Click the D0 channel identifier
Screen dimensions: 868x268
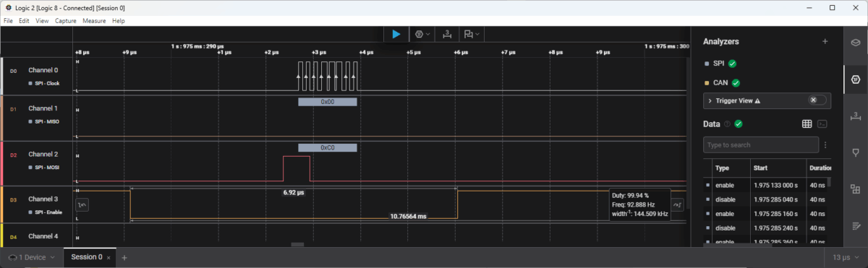(13, 70)
